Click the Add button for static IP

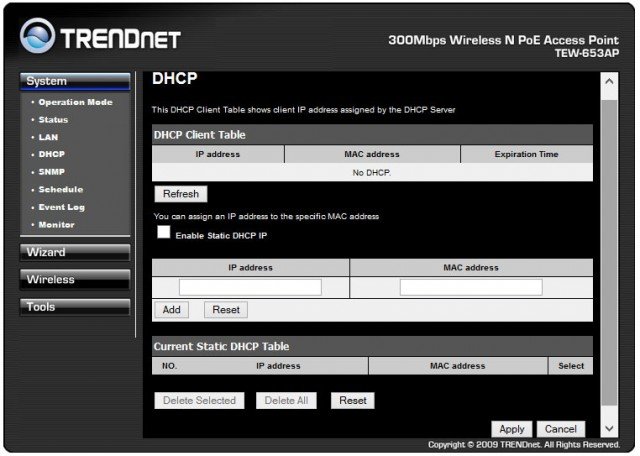(171, 310)
